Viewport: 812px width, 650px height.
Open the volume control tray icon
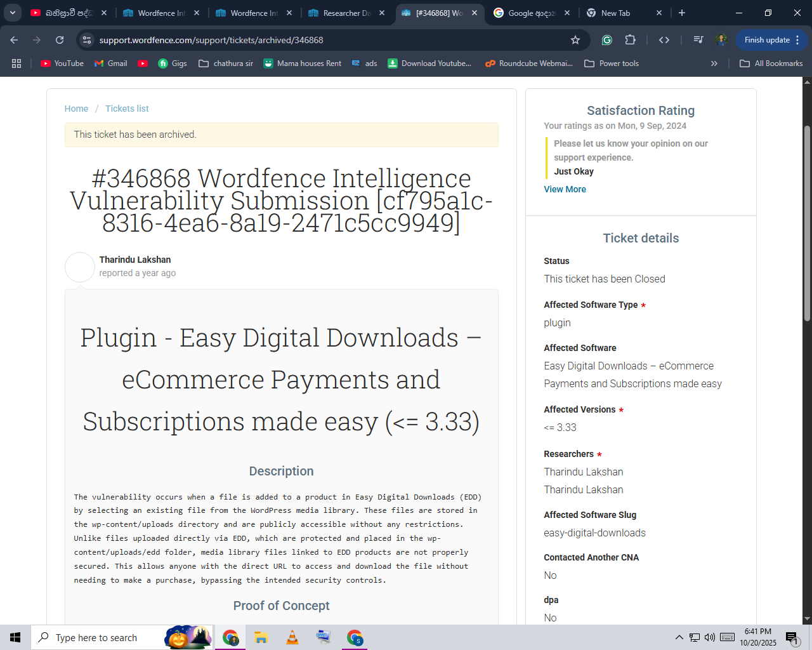point(710,637)
